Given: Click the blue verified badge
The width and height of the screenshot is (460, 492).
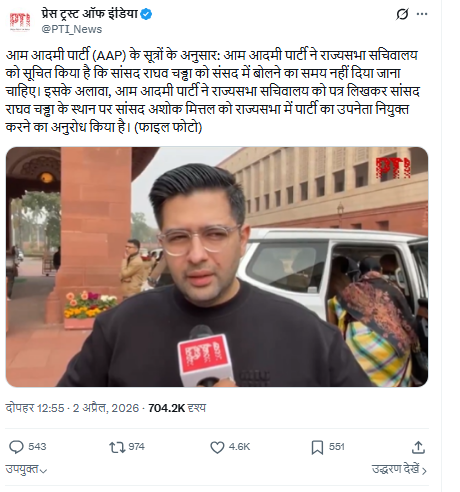Looking at the screenshot, I should (x=146, y=14).
